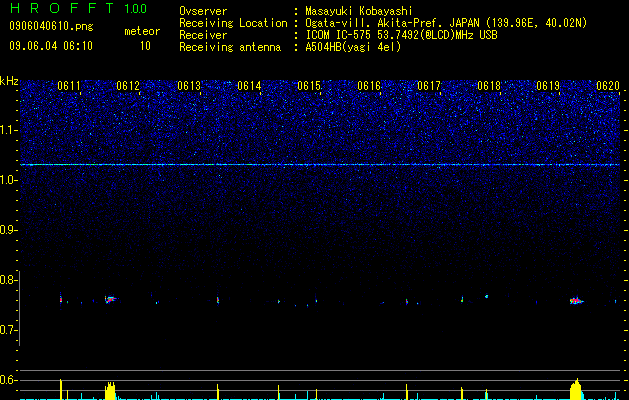
Task: Click the 0611 time marker
Action: point(69,86)
